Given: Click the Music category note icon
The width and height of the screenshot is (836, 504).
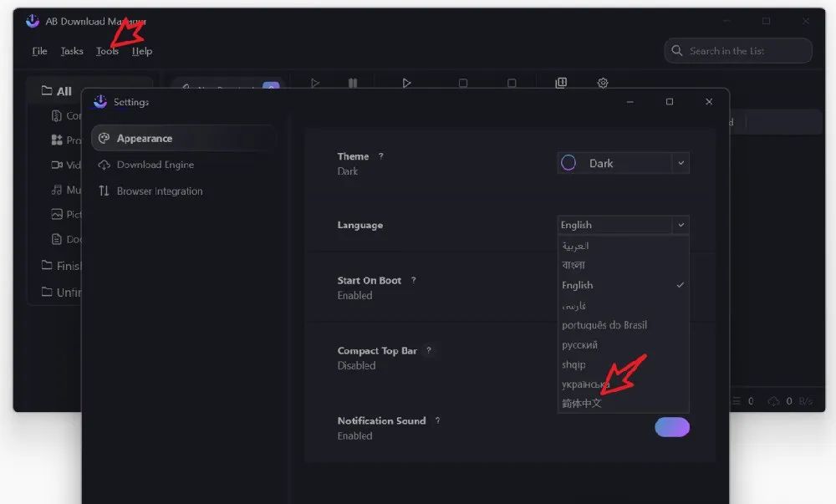Looking at the screenshot, I should pos(57,190).
